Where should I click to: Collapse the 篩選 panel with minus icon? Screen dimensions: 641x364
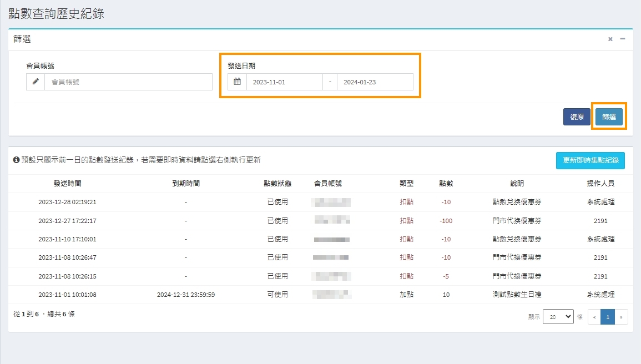[x=623, y=39]
